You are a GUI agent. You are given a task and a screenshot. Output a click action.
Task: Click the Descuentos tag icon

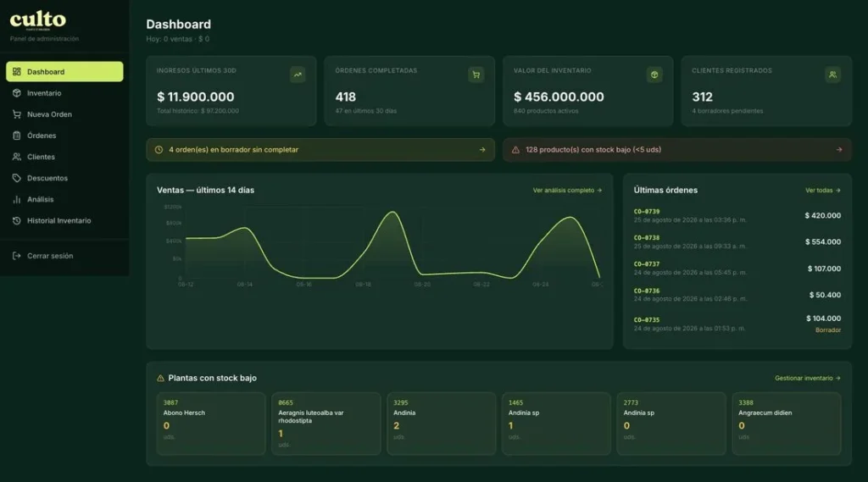17,178
